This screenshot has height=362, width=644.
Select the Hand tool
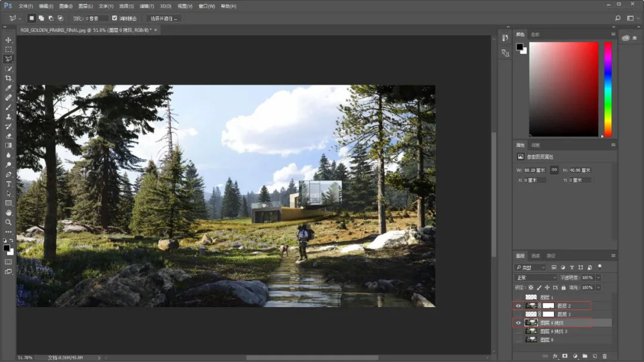click(x=8, y=212)
